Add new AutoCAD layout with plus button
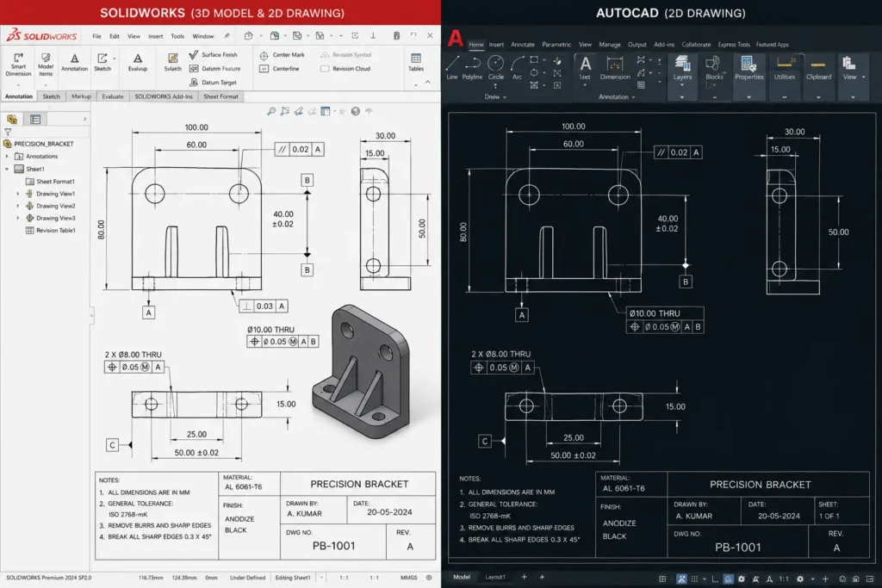 [524, 578]
